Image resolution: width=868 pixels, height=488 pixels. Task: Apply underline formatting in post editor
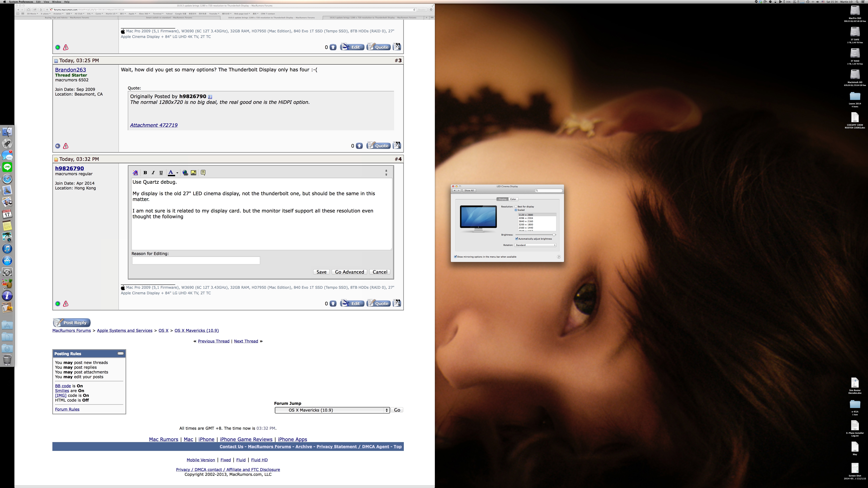coord(161,173)
